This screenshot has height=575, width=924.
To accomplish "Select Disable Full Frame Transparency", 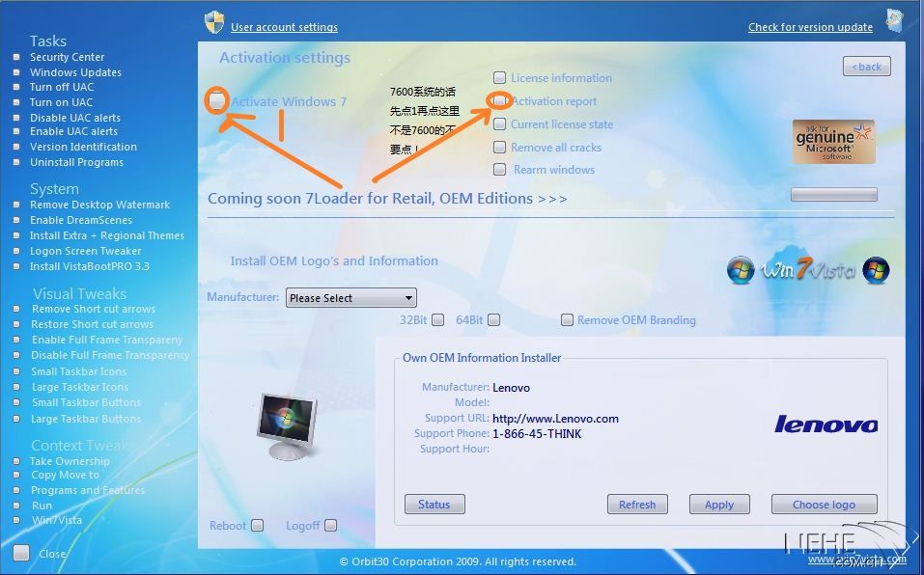I will (110, 355).
